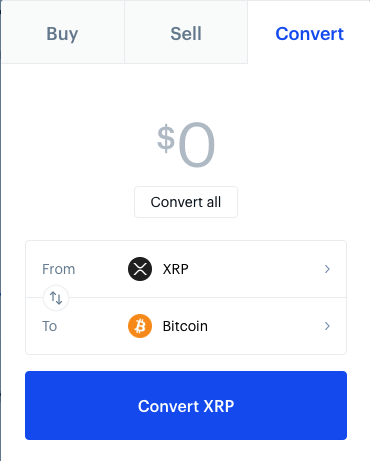Click the dollar sign beside the amount

166,138
